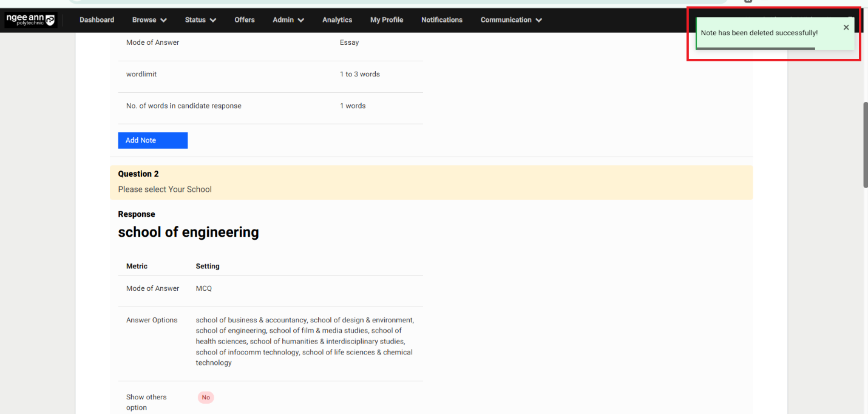
Task: Click the Answer Options list text
Action: (x=304, y=341)
